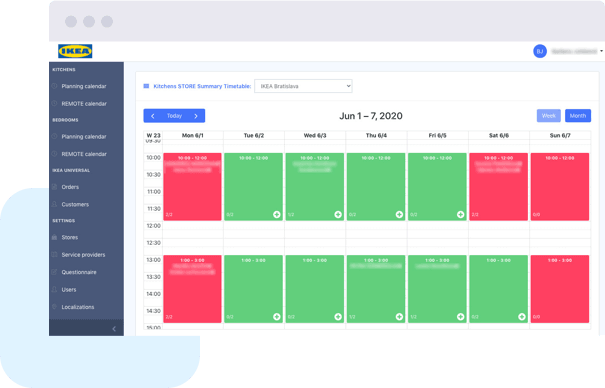The image size is (605, 388).
Task: Click the Bedrooms REMOTE calendar icon
Action: (x=54, y=154)
